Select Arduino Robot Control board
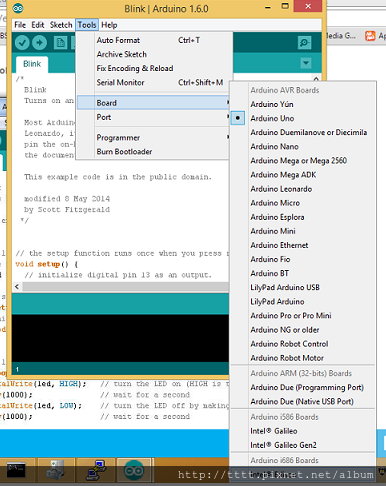 click(303, 344)
